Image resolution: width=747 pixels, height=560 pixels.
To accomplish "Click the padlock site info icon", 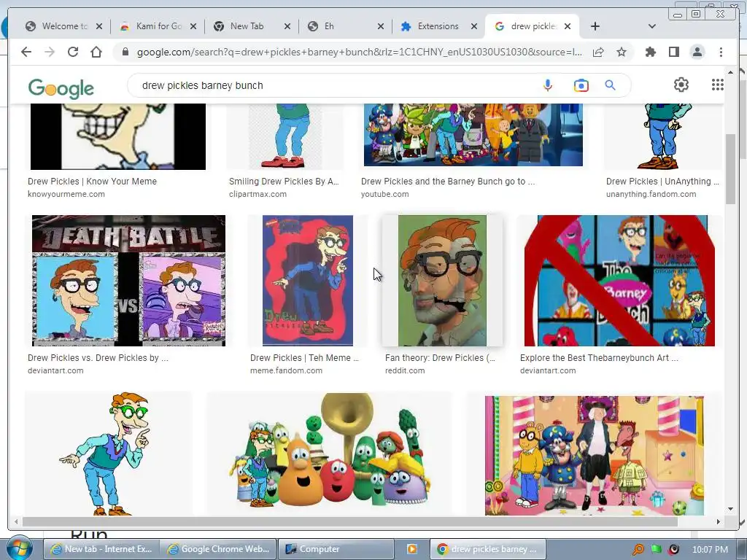I will pyautogui.click(x=125, y=52).
